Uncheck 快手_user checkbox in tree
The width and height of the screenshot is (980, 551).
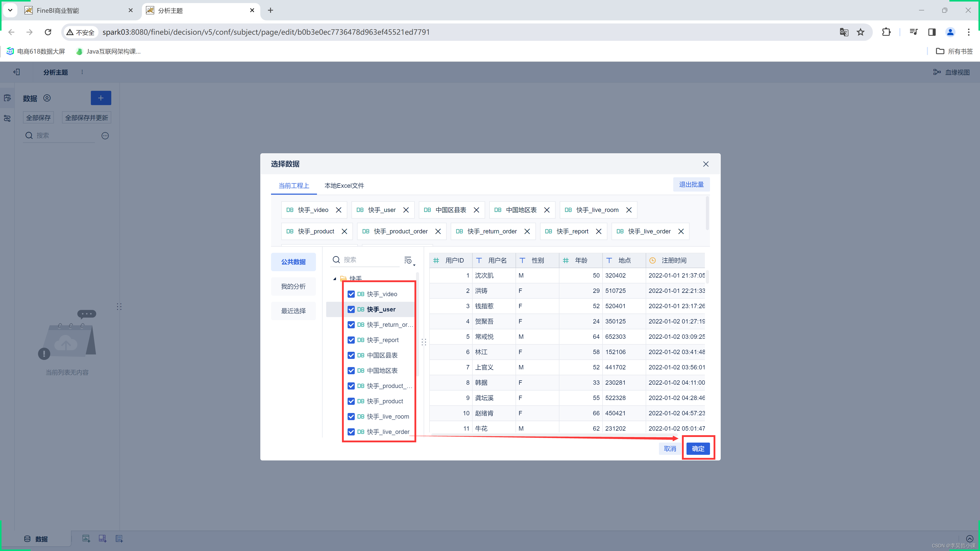point(351,309)
